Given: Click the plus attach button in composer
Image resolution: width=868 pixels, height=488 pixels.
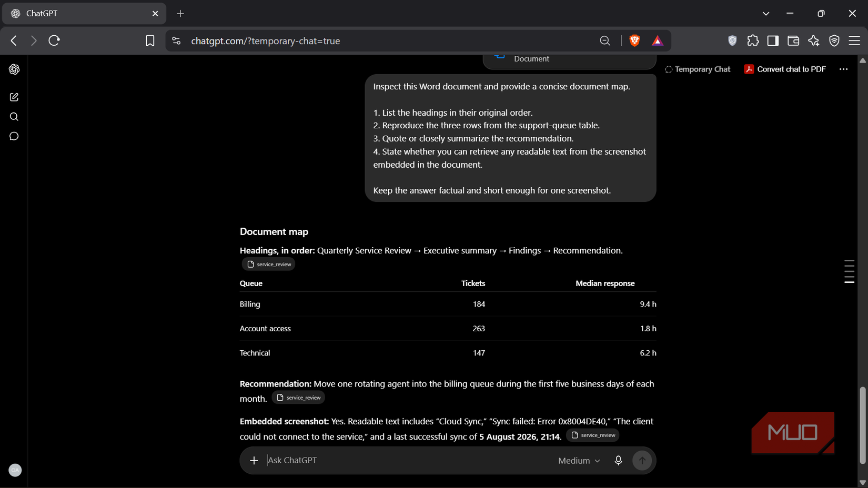Looking at the screenshot, I should click(x=254, y=461).
